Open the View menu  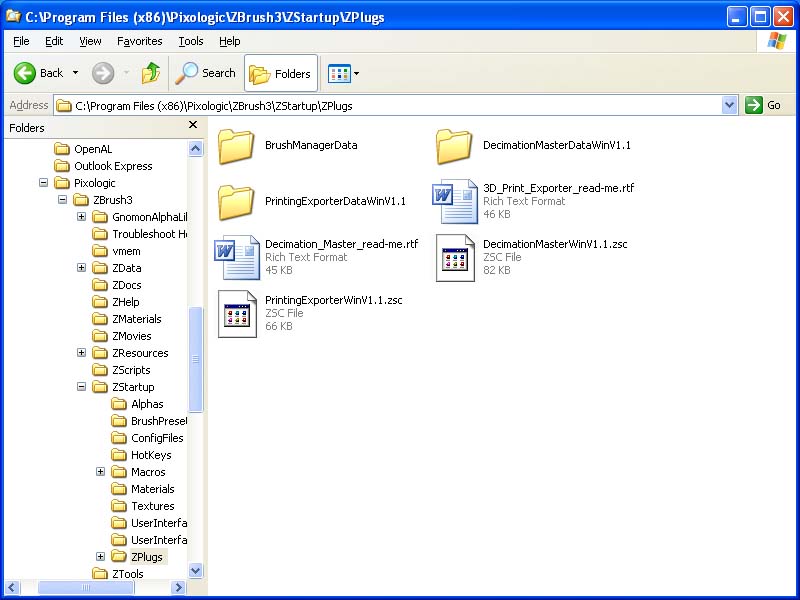pos(90,41)
